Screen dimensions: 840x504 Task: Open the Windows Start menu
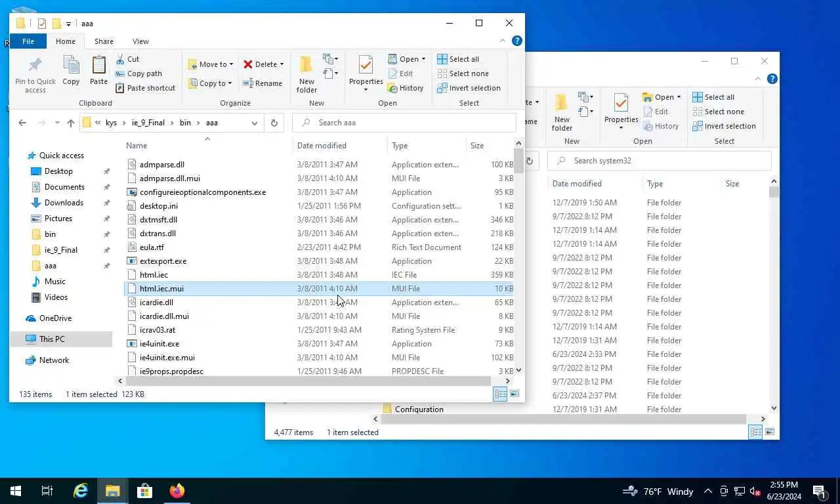coord(16,491)
